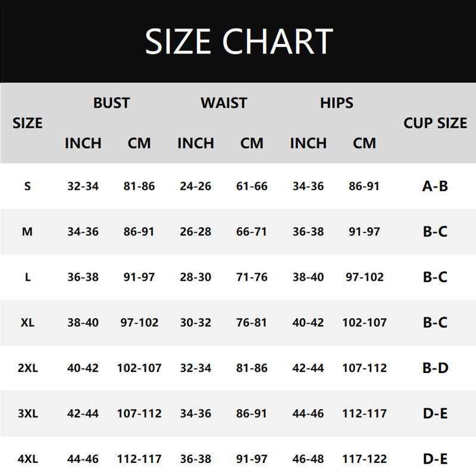Image resolution: width=476 pixels, height=476 pixels.
Task: Click the CUP SIZE header
Action: click(435, 123)
